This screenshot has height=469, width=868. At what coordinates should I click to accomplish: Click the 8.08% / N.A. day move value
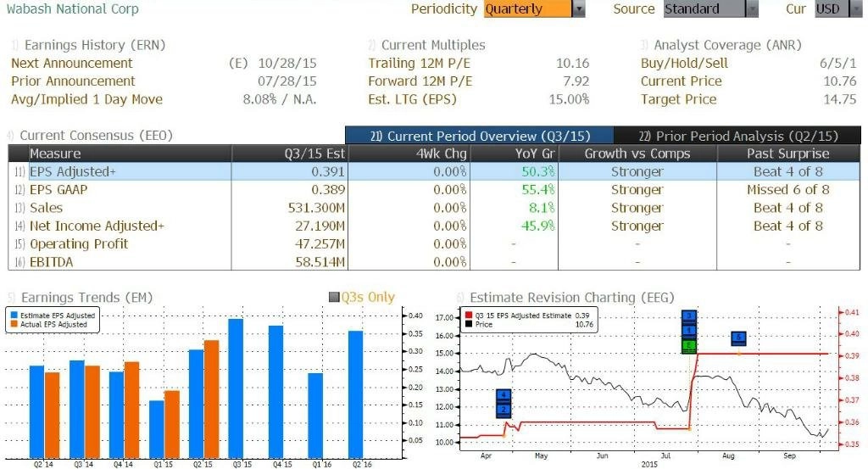(280, 100)
